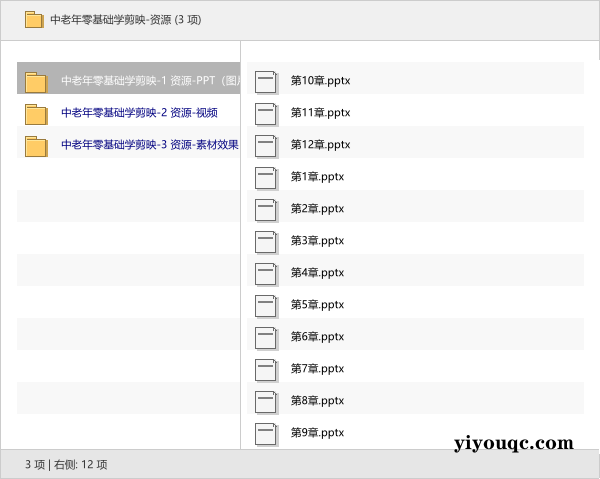Click the folder icon in the header bar

tap(34, 19)
